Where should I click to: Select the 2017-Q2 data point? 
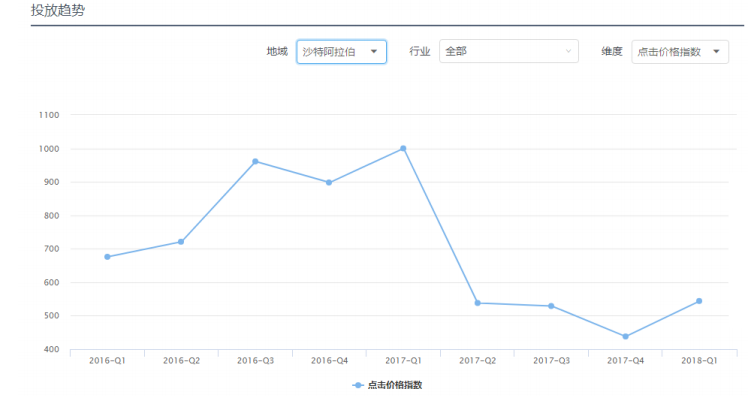[477, 303]
